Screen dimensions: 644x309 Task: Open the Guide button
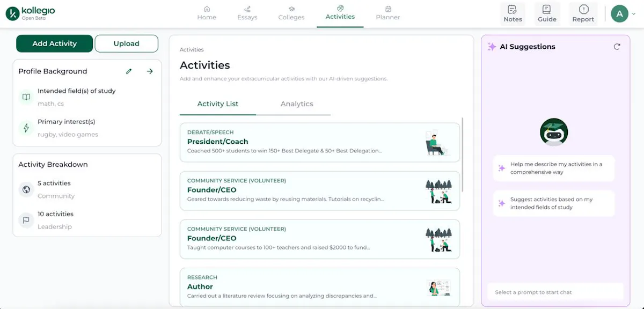[x=546, y=13]
